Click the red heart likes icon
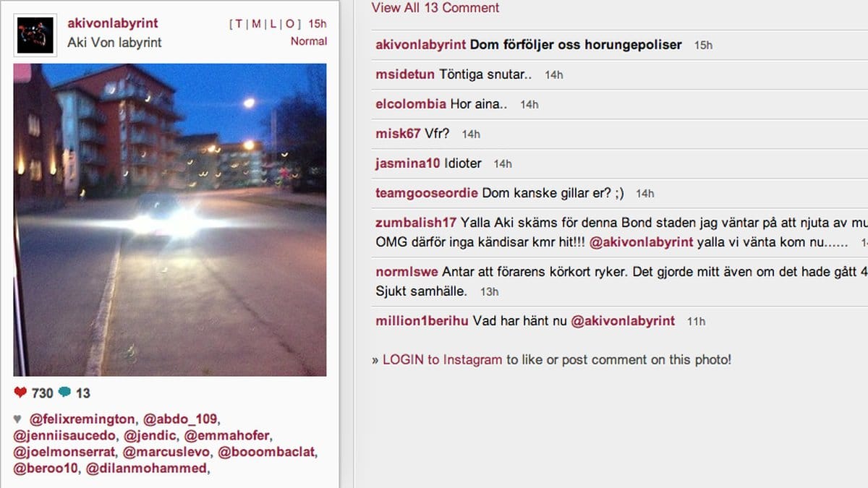Image resolution: width=868 pixels, height=488 pixels. [20, 393]
